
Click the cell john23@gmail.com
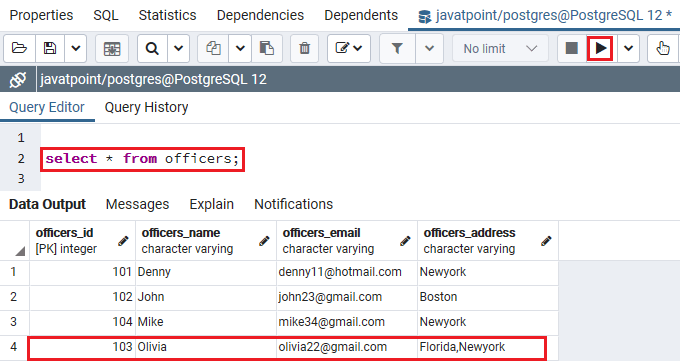[347, 297]
